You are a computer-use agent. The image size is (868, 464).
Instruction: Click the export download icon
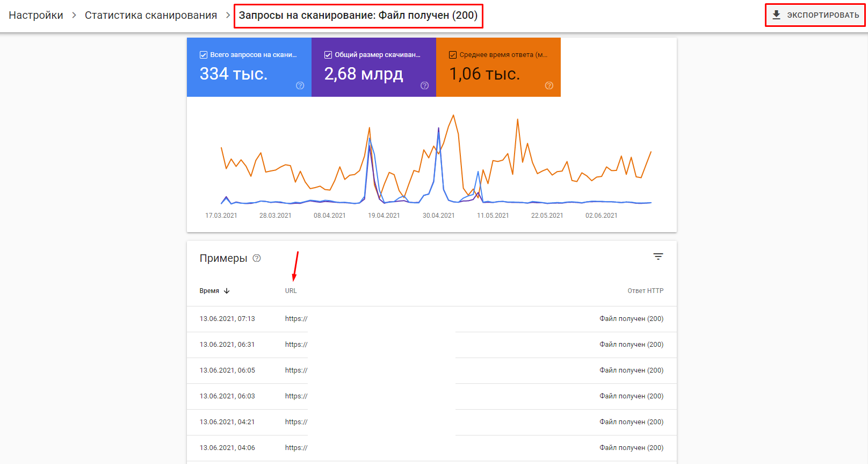point(776,15)
